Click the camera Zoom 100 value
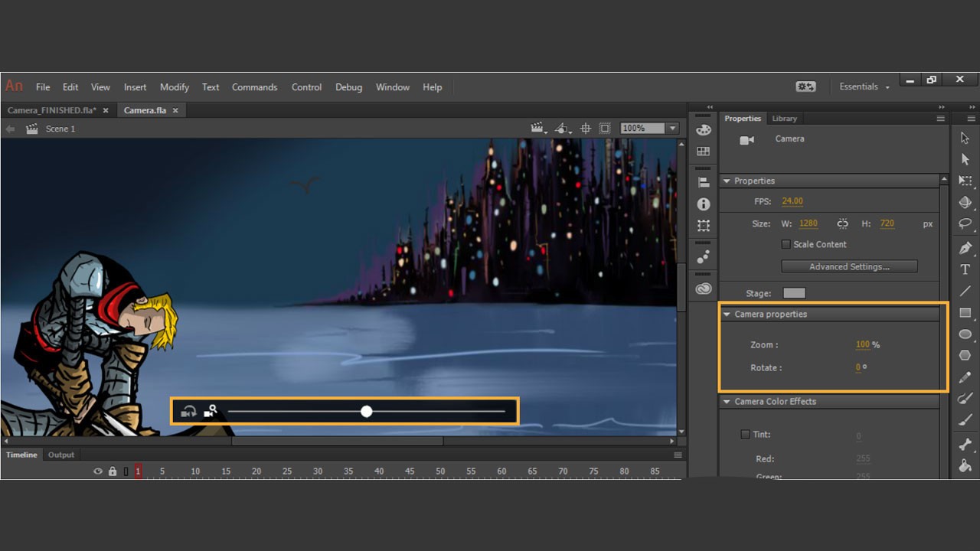980x551 pixels. point(863,344)
